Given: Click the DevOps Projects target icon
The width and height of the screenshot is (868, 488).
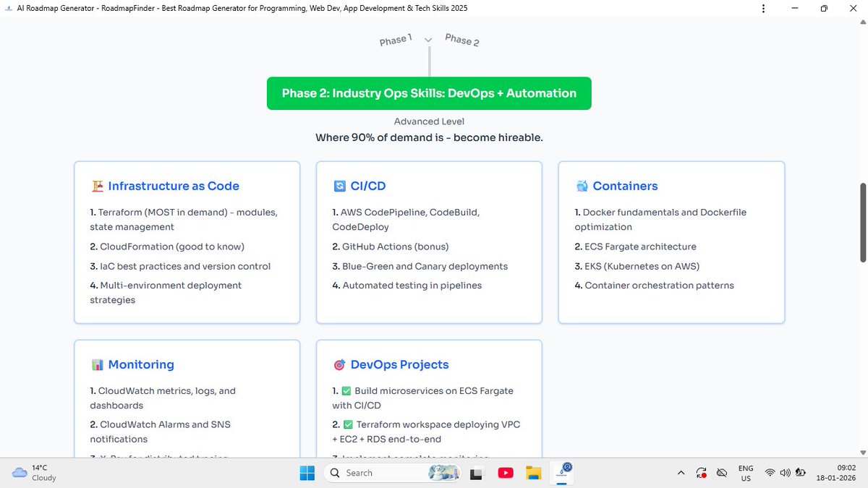Looking at the screenshot, I should [339, 364].
